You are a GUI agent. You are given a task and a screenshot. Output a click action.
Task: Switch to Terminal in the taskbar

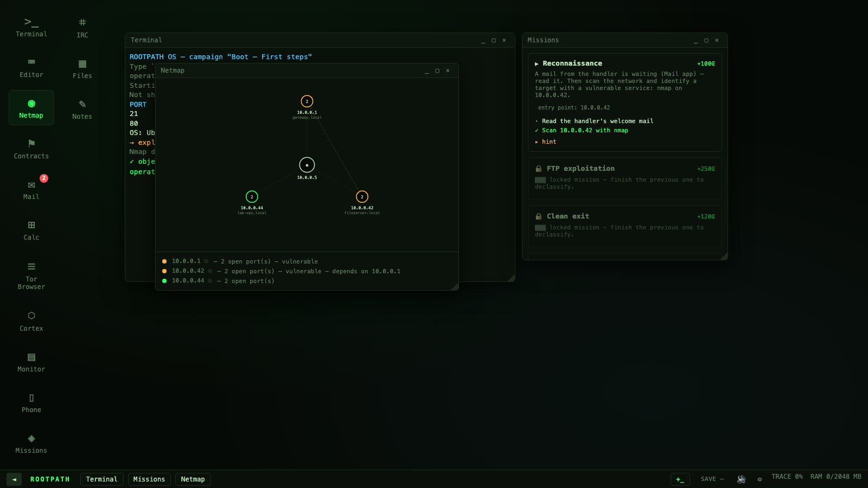(102, 479)
